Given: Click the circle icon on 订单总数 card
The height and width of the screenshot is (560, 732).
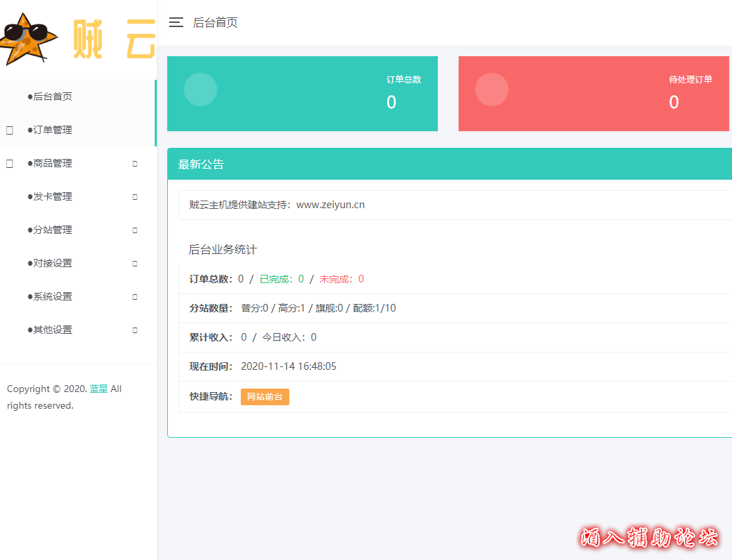Looking at the screenshot, I should 201,90.
